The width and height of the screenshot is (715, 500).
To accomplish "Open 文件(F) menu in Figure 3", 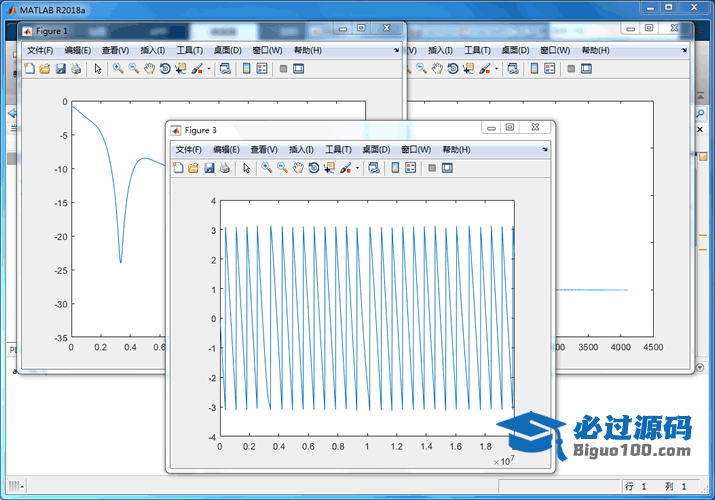I will click(x=188, y=149).
